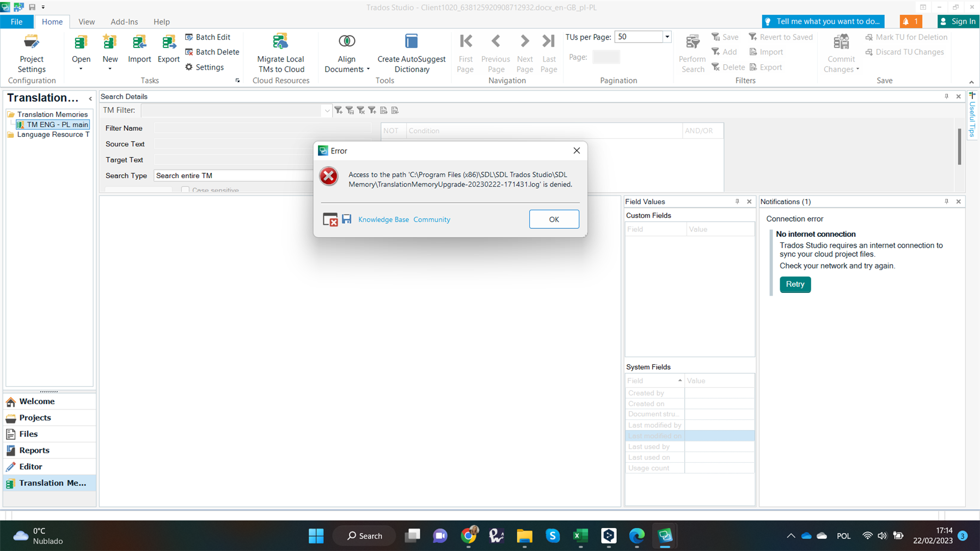Click Retry in Notifications panel
Screen dimensions: 980x551
click(795, 284)
